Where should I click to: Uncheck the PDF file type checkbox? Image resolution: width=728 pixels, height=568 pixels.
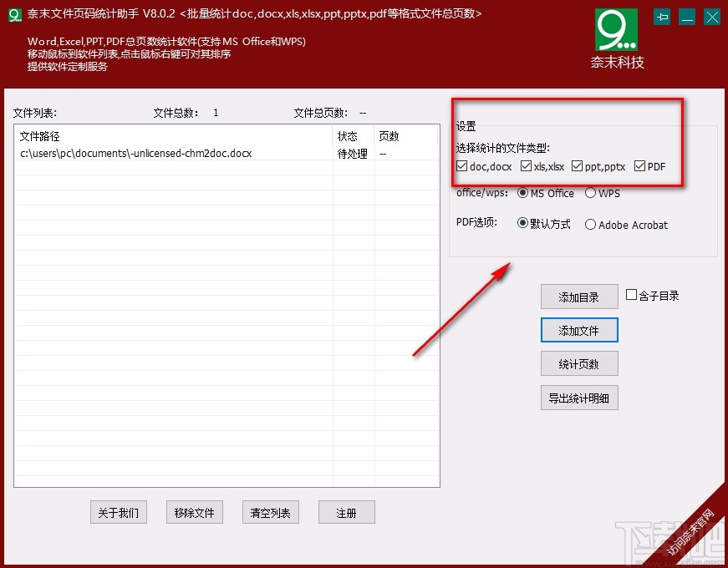(x=639, y=166)
